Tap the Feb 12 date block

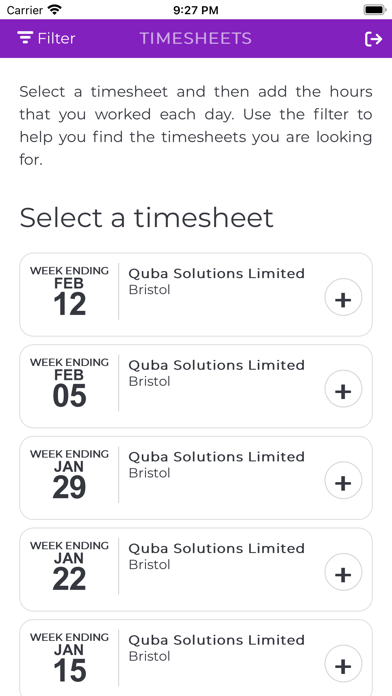[69, 291]
